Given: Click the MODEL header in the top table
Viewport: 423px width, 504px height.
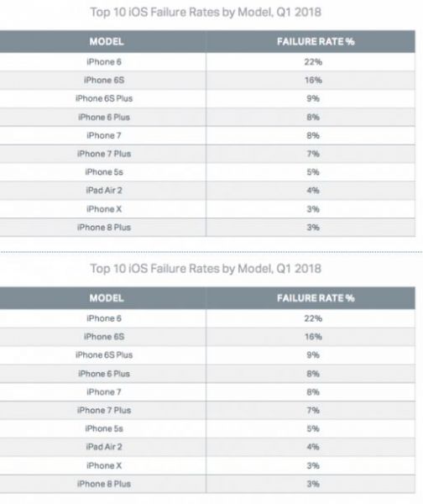Looking at the screenshot, I should 107,41.
